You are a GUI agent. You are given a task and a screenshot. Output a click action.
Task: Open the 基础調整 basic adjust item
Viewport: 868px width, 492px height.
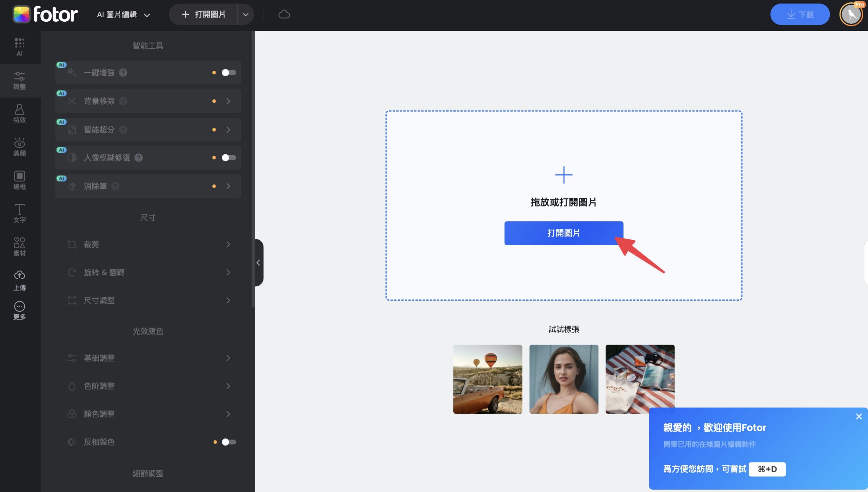(148, 358)
